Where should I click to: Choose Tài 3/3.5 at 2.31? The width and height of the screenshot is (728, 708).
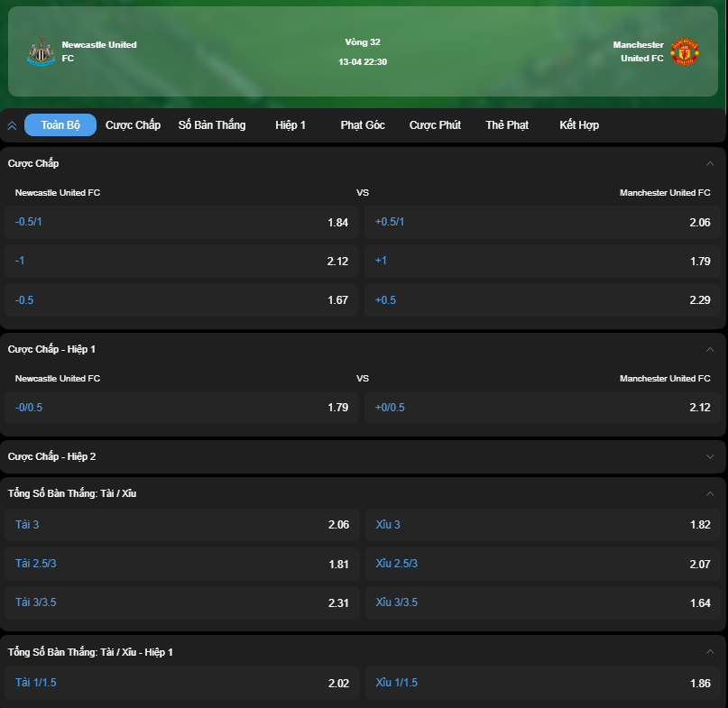182,602
